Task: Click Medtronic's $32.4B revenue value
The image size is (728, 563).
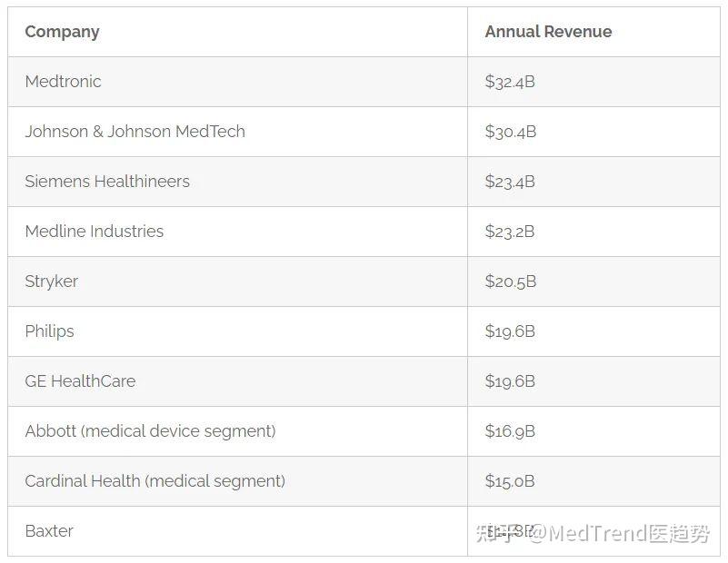Action: 510,82
